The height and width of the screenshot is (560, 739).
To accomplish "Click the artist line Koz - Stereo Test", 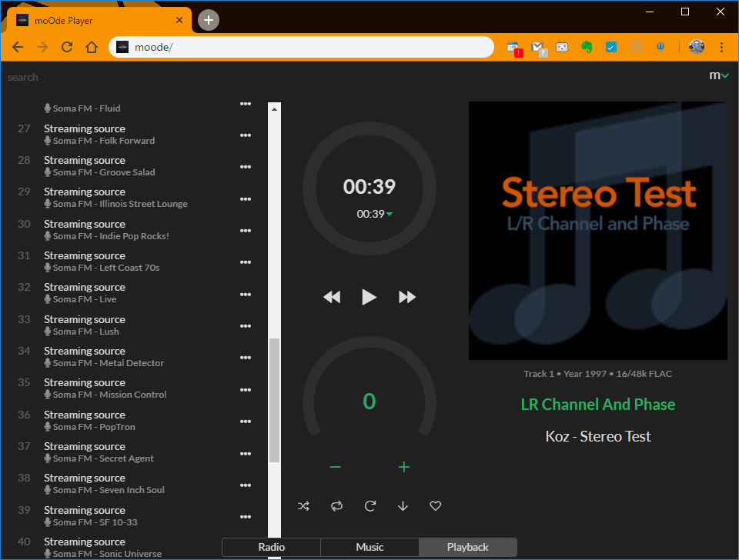I will coord(597,436).
